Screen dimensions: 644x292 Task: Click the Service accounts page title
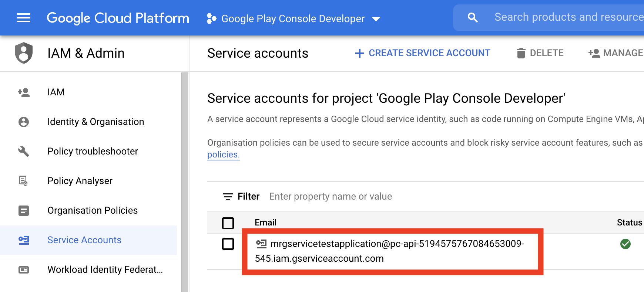pos(258,53)
